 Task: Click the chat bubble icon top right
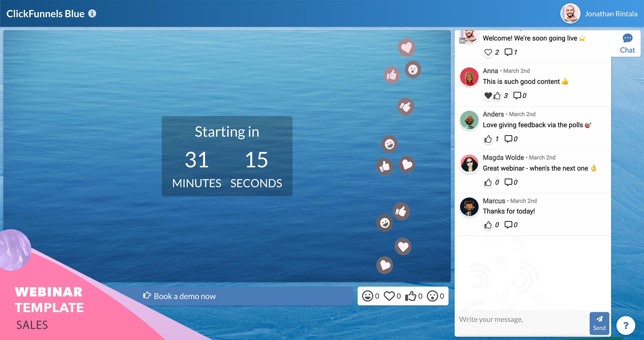[x=627, y=38]
